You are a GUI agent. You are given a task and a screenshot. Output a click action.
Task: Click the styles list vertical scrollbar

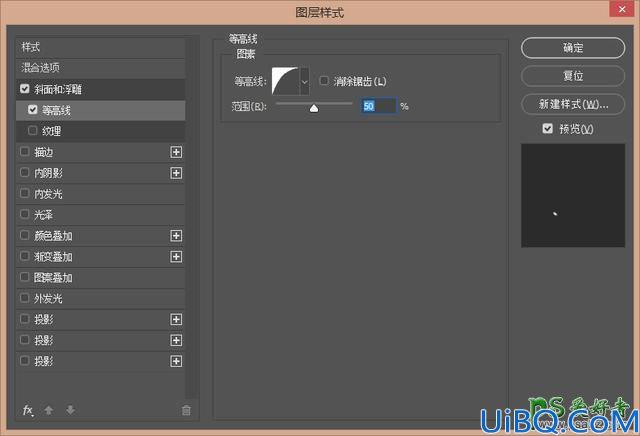coord(192,216)
